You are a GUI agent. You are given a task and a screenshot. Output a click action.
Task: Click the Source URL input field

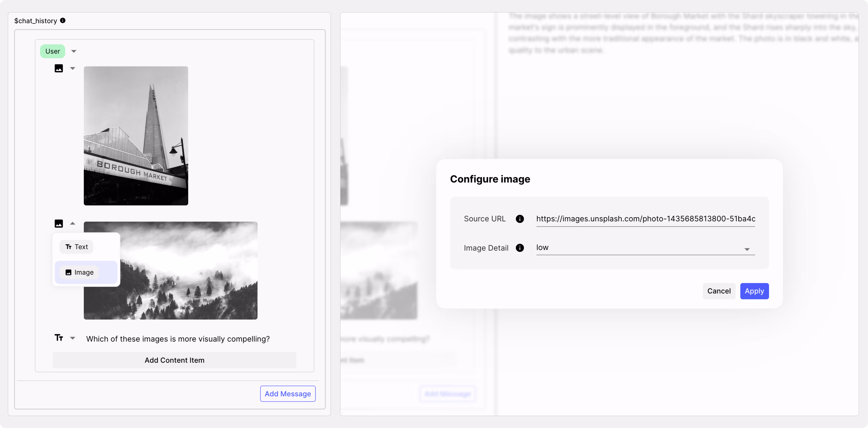coord(645,219)
